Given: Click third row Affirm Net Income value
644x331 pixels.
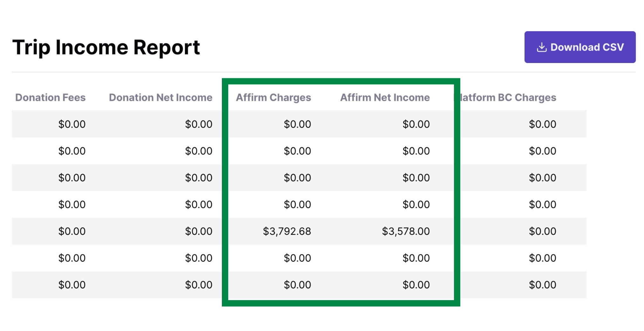Looking at the screenshot, I should (x=416, y=178).
